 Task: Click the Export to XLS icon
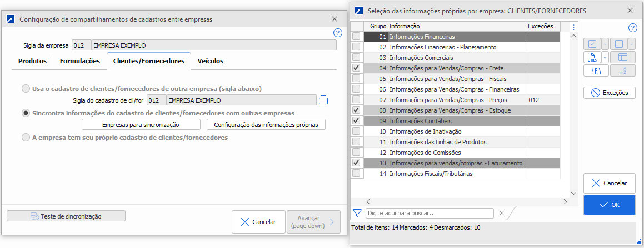(591, 57)
